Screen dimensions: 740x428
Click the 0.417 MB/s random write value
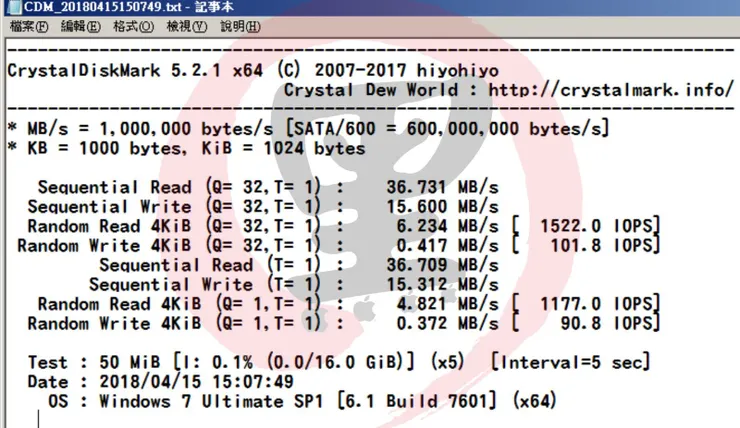pyautogui.click(x=447, y=245)
